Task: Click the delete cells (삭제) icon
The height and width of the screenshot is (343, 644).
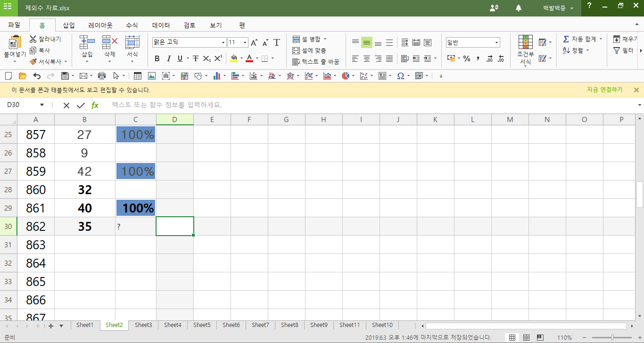Action: (x=109, y=42)
